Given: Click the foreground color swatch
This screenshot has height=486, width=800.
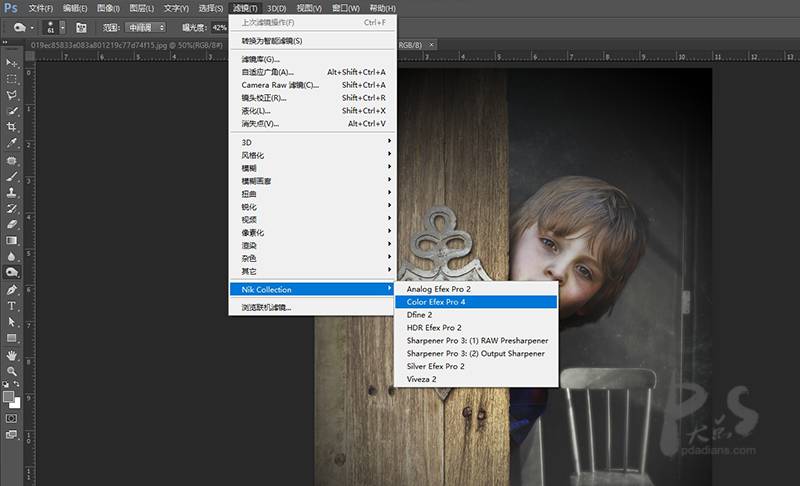Looking at the screenshot, I should click(8, 396).
